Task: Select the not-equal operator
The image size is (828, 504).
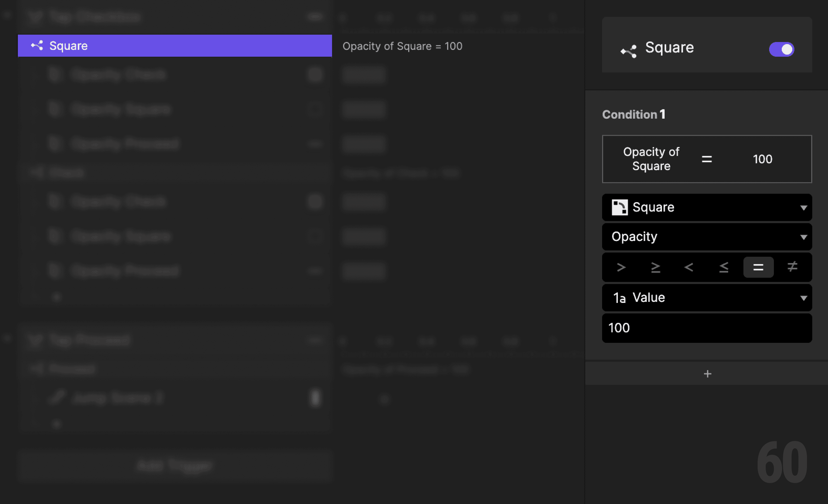Action: (x=792, y=267)
